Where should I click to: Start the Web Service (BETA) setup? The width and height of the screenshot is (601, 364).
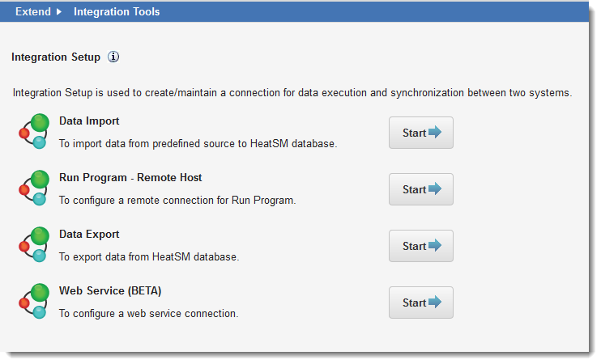(421, 303)
